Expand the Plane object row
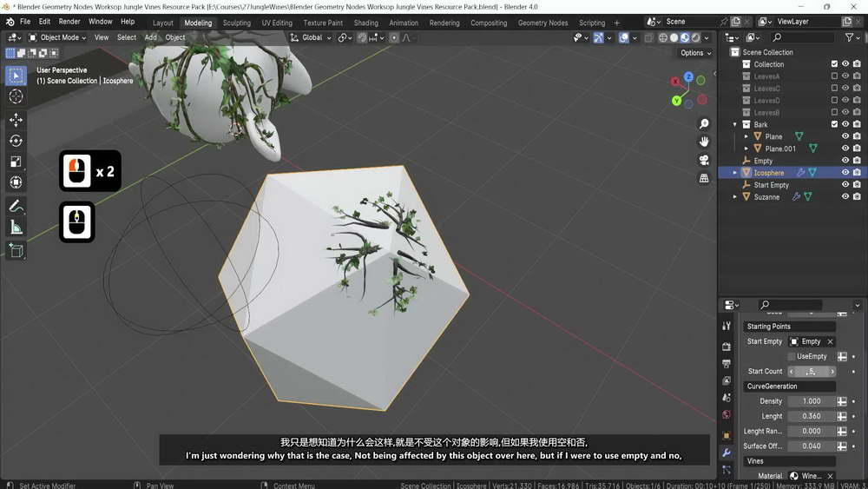Image resolution: width=868 pixels, height=489 pixels. (x=746, y=136)
